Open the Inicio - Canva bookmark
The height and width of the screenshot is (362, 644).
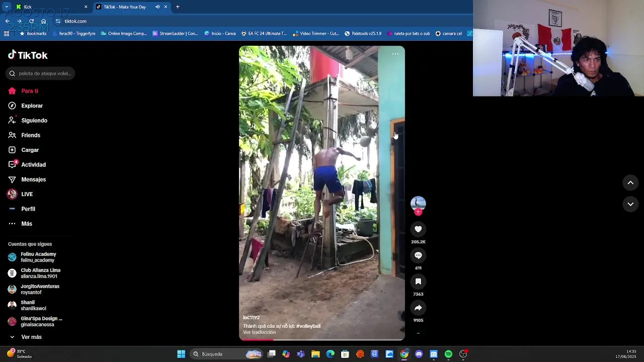click(220, 34)
